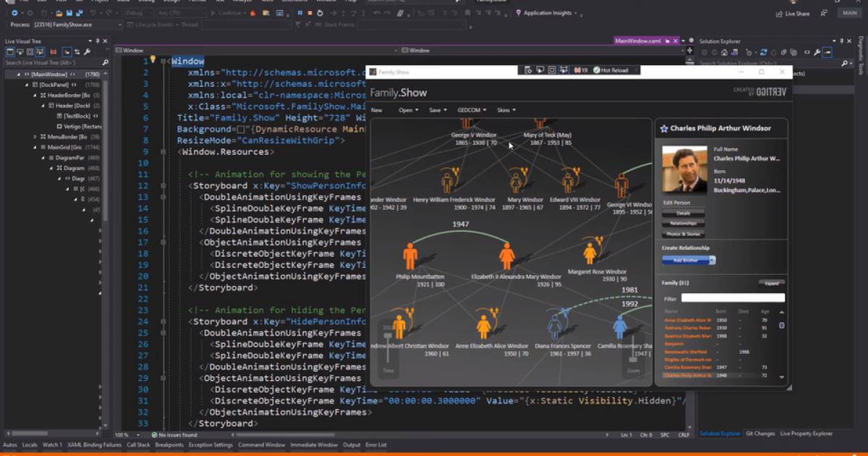Click the send Feedback smiley icon
This screenshot has width=868, height=456.
(825, 12)
